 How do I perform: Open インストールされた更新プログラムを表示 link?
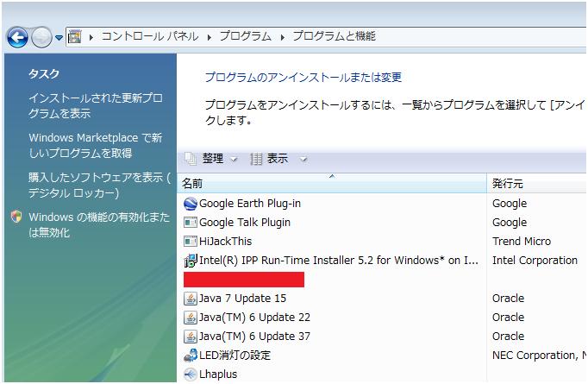tap(96, 105)
